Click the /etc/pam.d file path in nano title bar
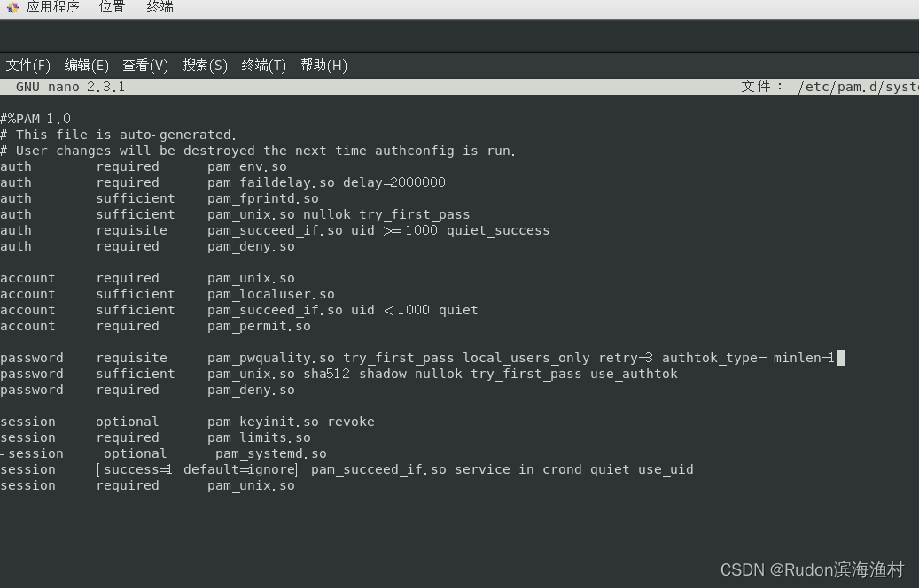This screenshot has height=588, width=919. 856,87
